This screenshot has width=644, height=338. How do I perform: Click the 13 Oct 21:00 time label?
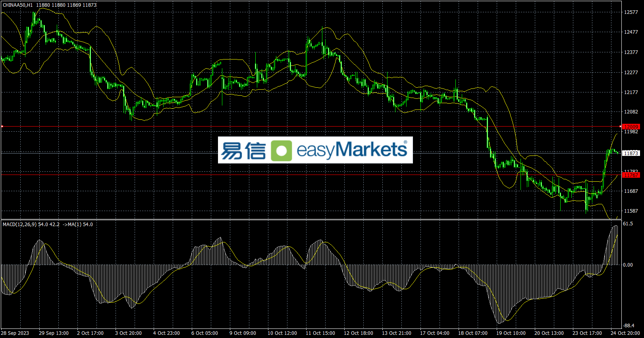pyautogui.click(x=397, y=333)
